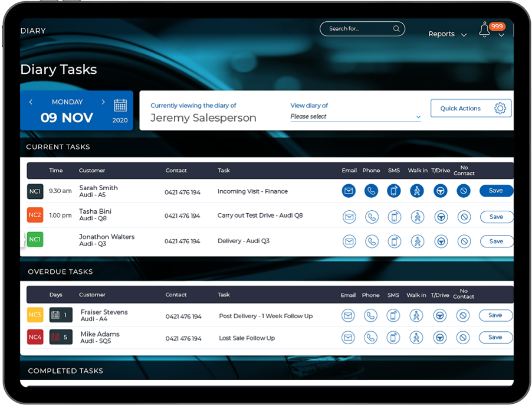Go to previous day arrow
Screen dimensions: 532x405
[31, 102]
